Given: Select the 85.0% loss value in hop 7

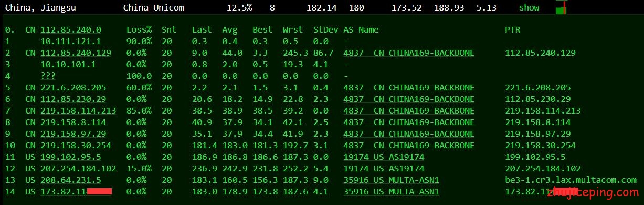Looking at the screenshot, I should 139,111.
